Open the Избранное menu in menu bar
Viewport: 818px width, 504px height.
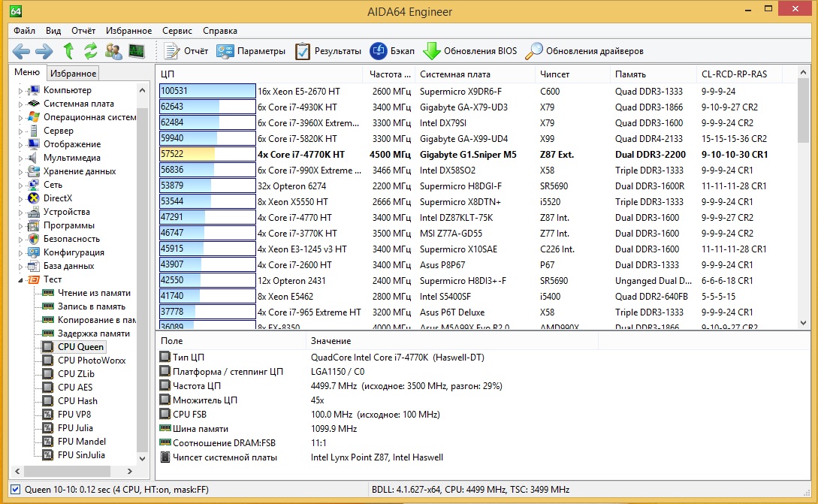click(129, 31)
